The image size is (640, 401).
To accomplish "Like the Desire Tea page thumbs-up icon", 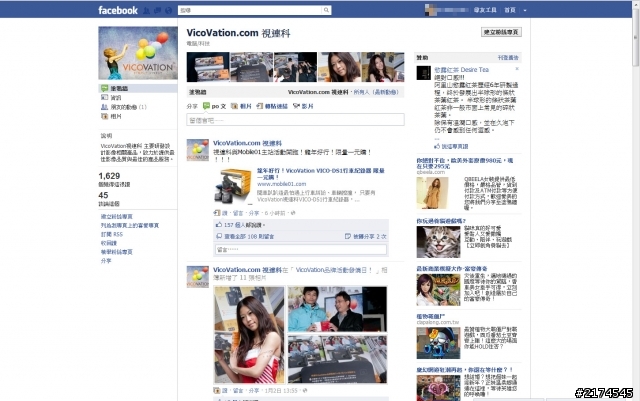I will pos(437,146).
